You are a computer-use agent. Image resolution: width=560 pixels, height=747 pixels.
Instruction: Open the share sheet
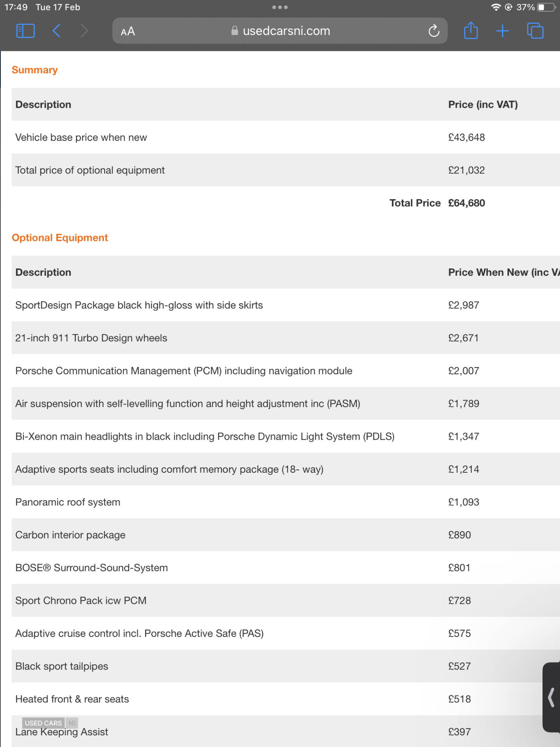(471, 31)
